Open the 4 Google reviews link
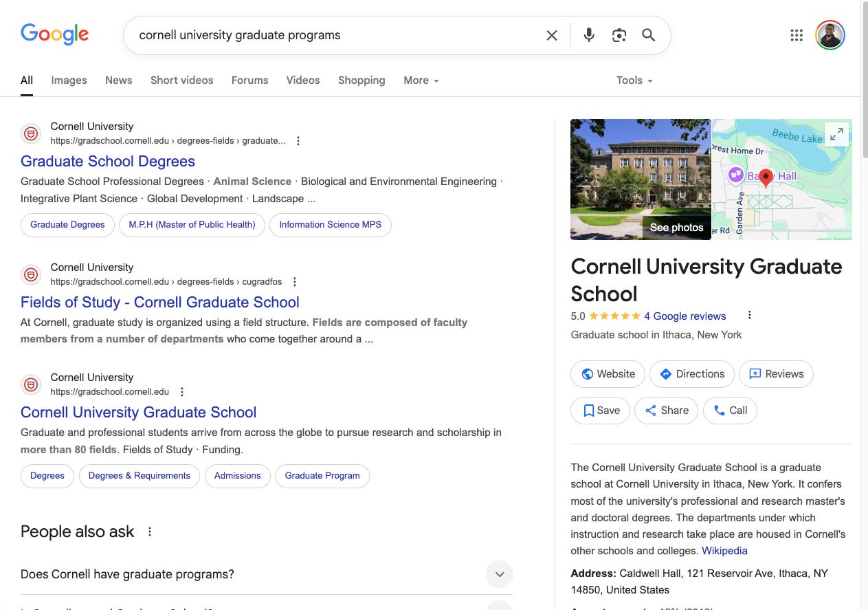Screen dimensions: 868x610 point(685,316)
